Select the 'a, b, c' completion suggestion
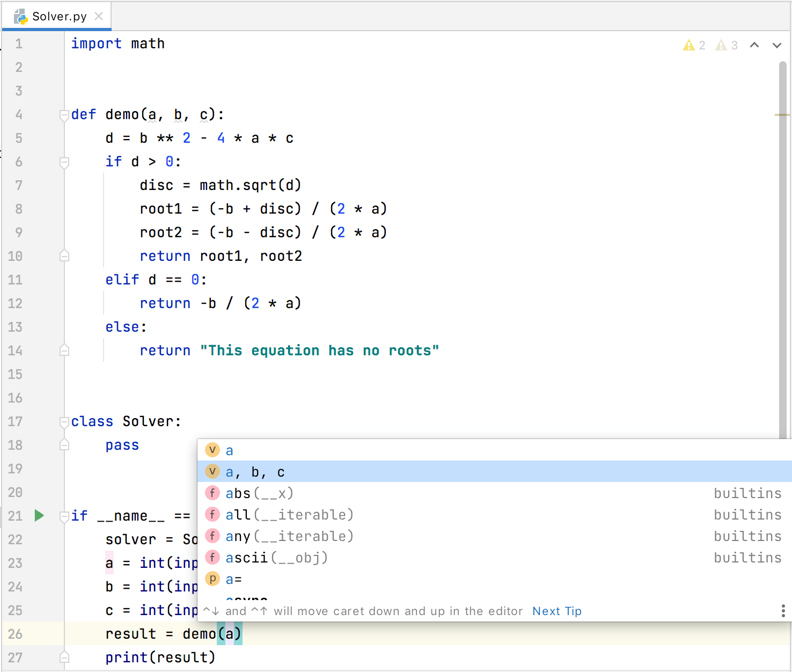The height and width of the screenshot is (672, 792). [255, 471]
